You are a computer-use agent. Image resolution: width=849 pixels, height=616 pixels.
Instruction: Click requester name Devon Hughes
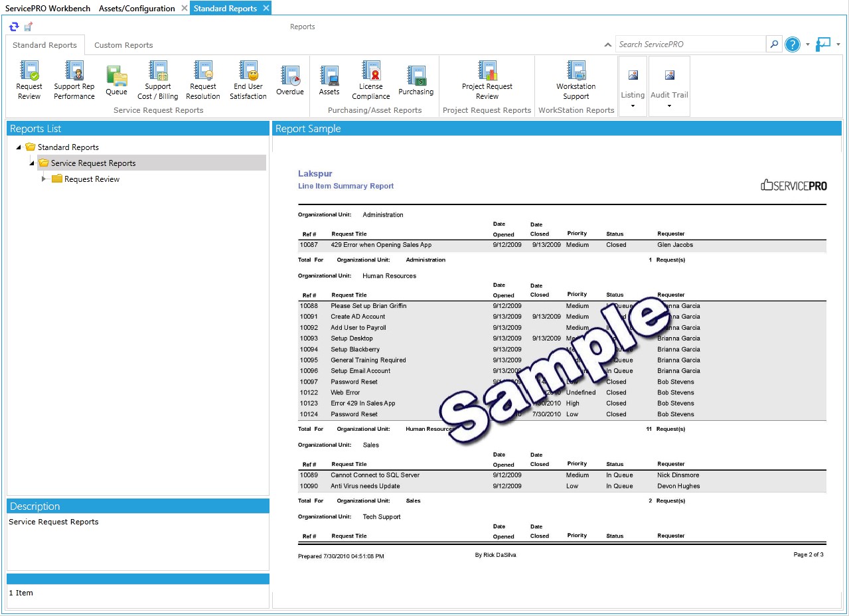[x=678, y=486]
